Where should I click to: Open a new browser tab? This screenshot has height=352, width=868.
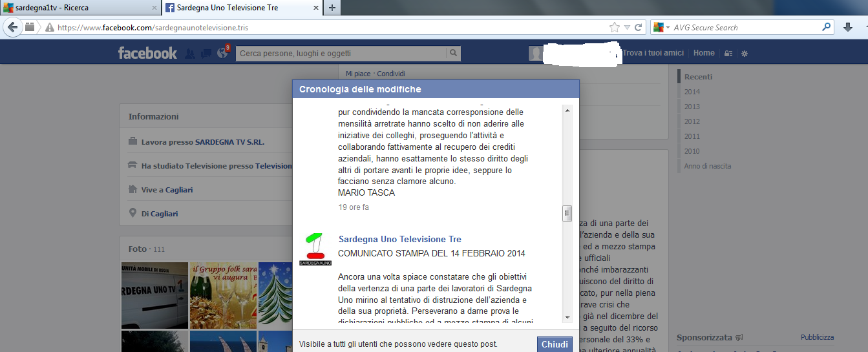332,8
